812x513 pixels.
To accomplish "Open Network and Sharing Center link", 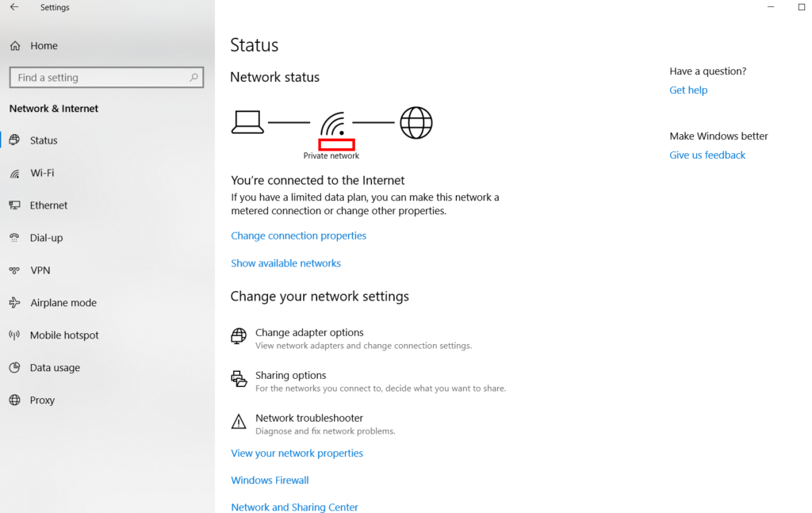I will pyautogui.click(x=294, y=507).
